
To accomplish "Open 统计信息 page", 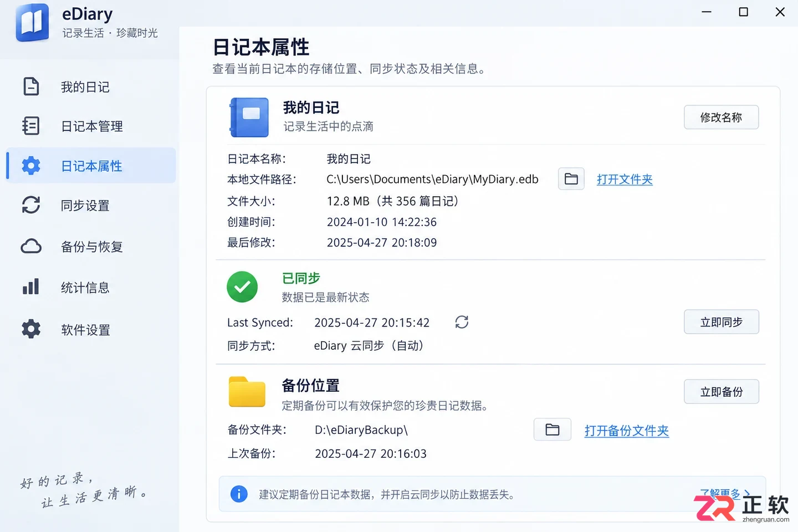I will [91, 287].
